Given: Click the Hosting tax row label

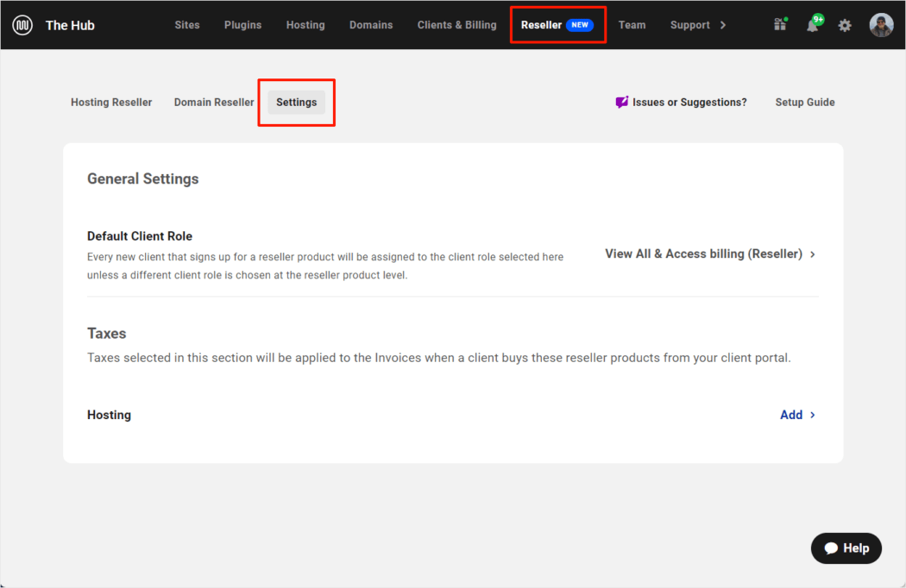Looking at the screenshot, I should tap(110, 415).
